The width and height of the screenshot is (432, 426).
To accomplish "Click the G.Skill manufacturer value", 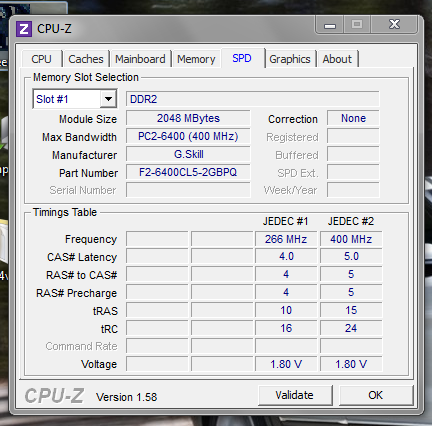I will [x=188, y=154].
